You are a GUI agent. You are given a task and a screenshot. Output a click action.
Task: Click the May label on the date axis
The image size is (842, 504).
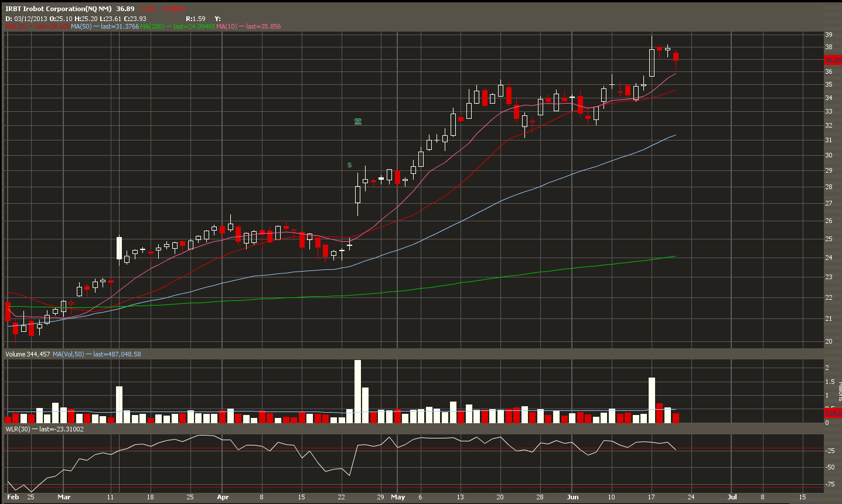(398, 497)
